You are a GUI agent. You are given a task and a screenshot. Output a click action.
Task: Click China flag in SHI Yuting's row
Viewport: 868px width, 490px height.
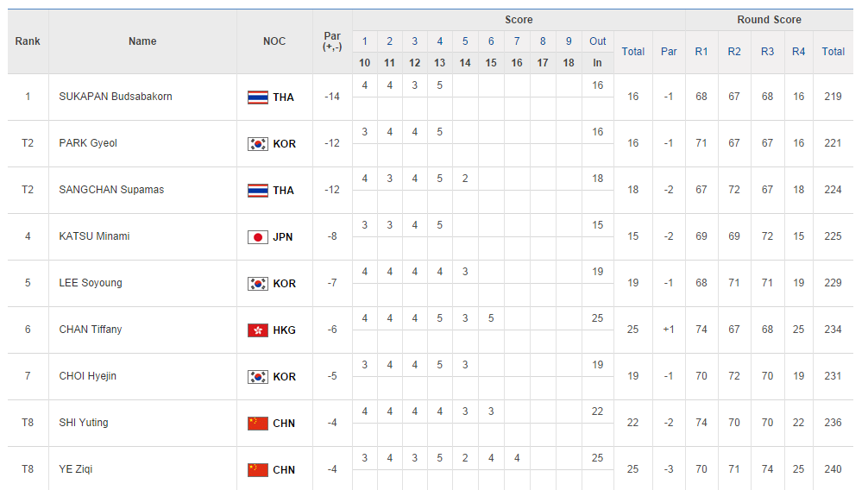coord(257,424)
